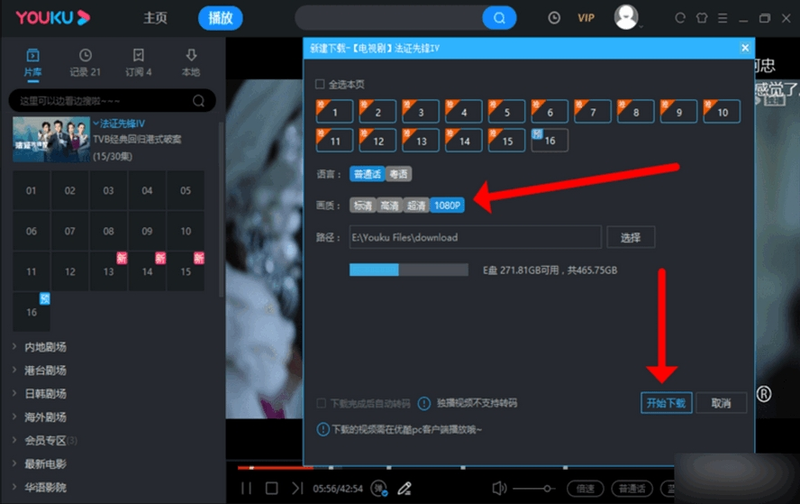Screen dimensions: 800x504
Task: Select episode 12 in download dialog
Action: pyautogui.click(x=378, y=141)
